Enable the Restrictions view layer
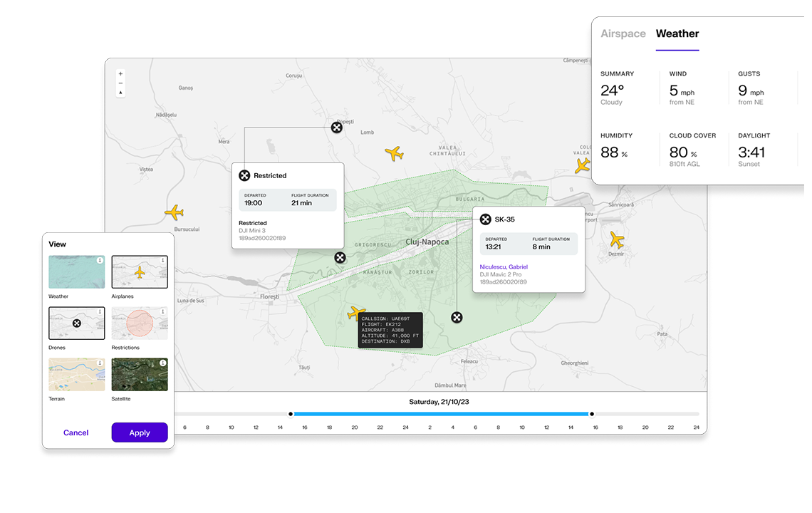This screenshot has height=513, width=812. (140, 323)
